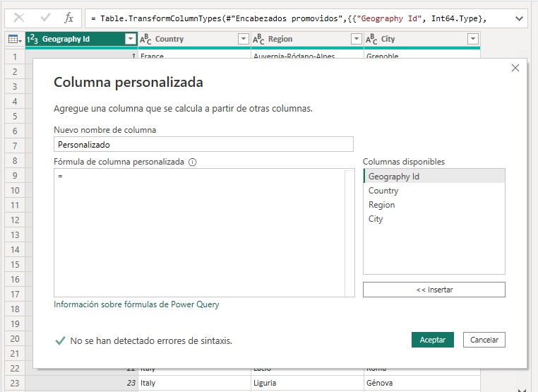Select row number 12
The image size is (538, 392).
tap(15, 220)
